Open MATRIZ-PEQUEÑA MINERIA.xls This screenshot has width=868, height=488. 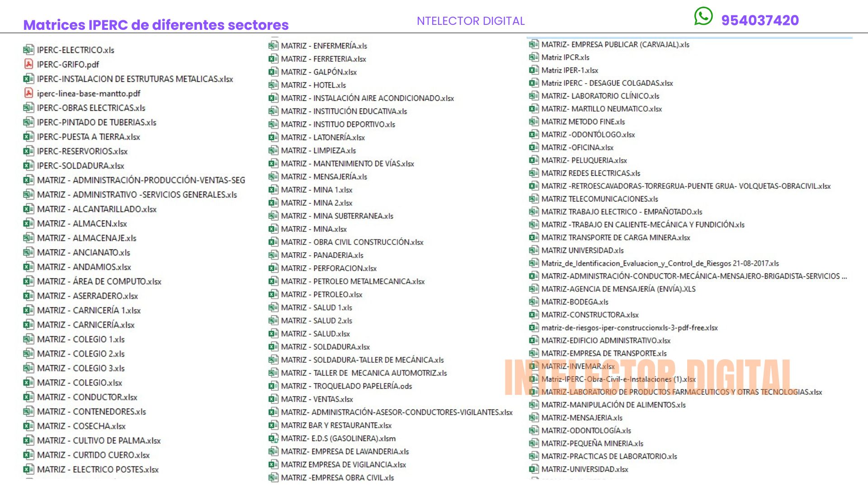click(592, 444)
